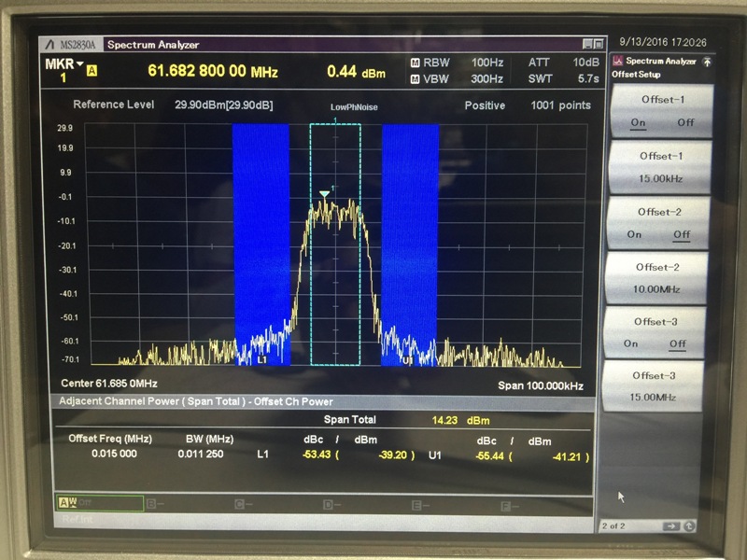Screen dimensions: 747x560
Task: Click the Anritsu MS2830A logo
Action: [72, 44]
